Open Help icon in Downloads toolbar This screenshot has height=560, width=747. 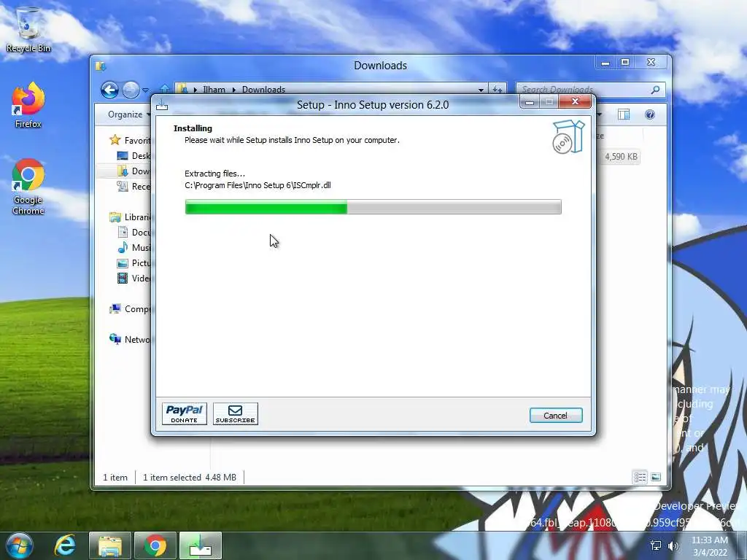tap(650, 114)
